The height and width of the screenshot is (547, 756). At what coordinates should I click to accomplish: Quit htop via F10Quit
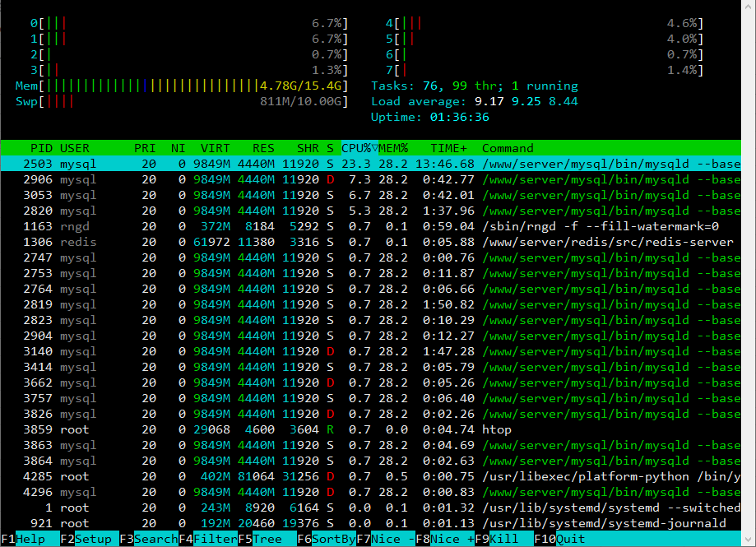click(561, 539)
